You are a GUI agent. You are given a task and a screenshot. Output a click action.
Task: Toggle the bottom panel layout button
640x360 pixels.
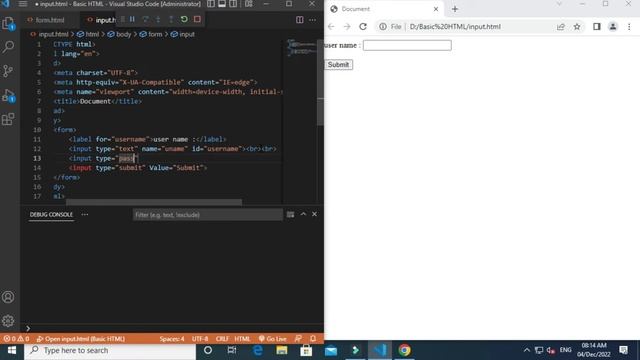pyautogui.click(x=222, y=4)
